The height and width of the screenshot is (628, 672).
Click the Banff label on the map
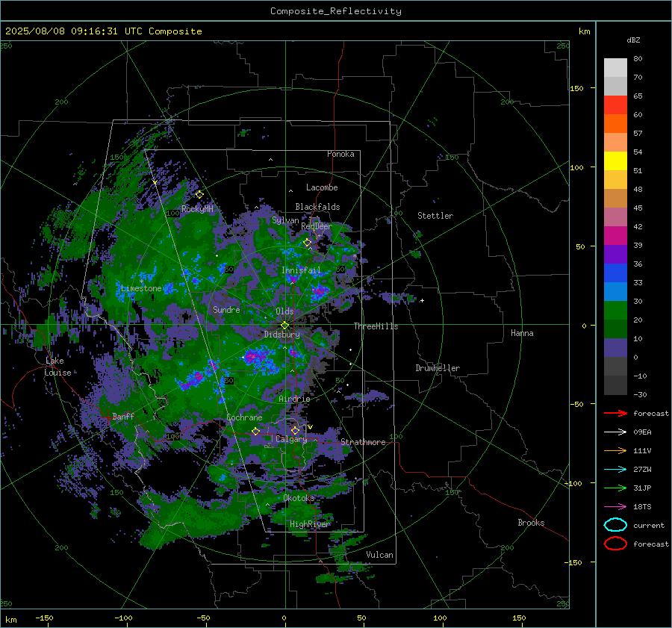123,417
